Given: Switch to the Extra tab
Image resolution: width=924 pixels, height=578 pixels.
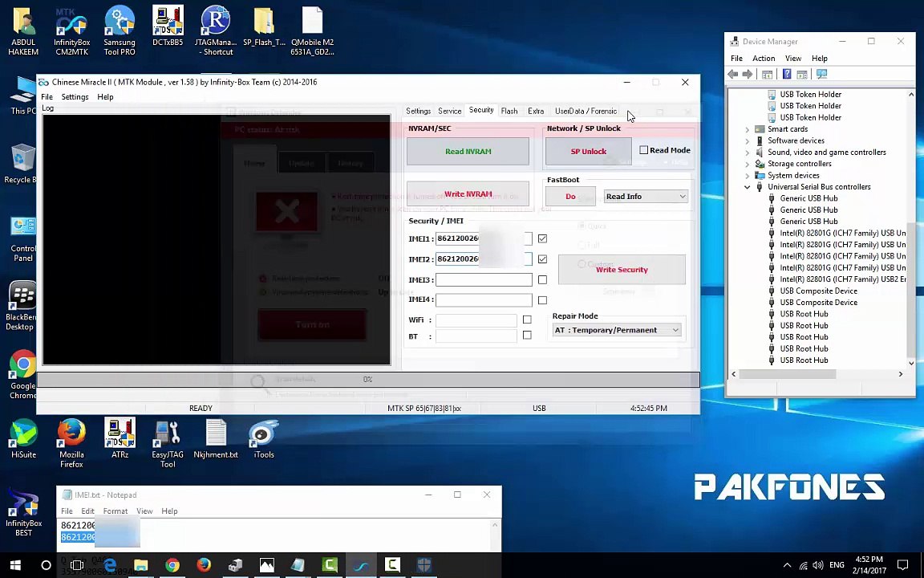Looking at the screenshot, I should pyautogui.click(x=536, y=111).
